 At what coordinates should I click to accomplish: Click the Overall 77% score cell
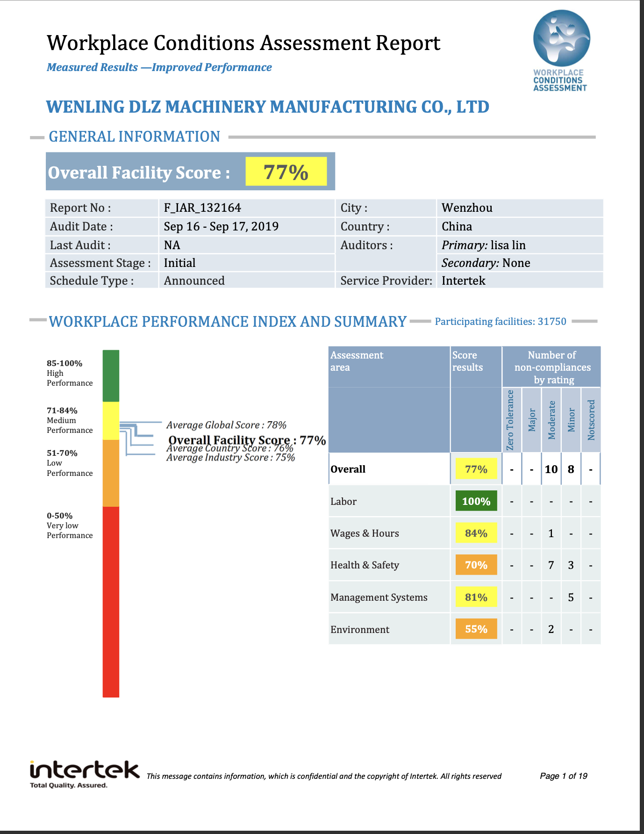click(476, 469)
